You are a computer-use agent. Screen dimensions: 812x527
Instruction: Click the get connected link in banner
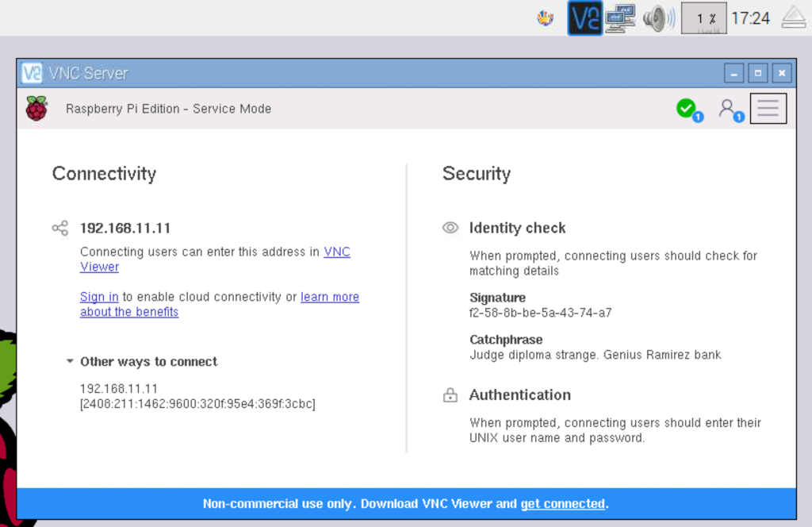[562, 504]
